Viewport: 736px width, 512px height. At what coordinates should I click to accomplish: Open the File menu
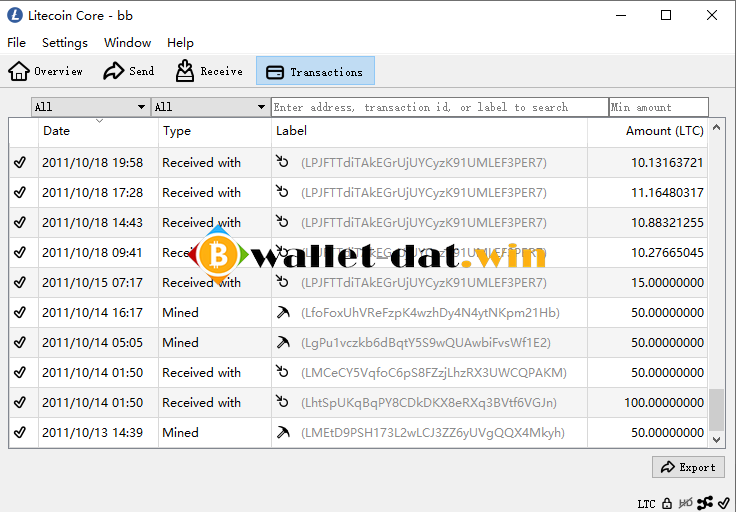[x=16, y=43]
